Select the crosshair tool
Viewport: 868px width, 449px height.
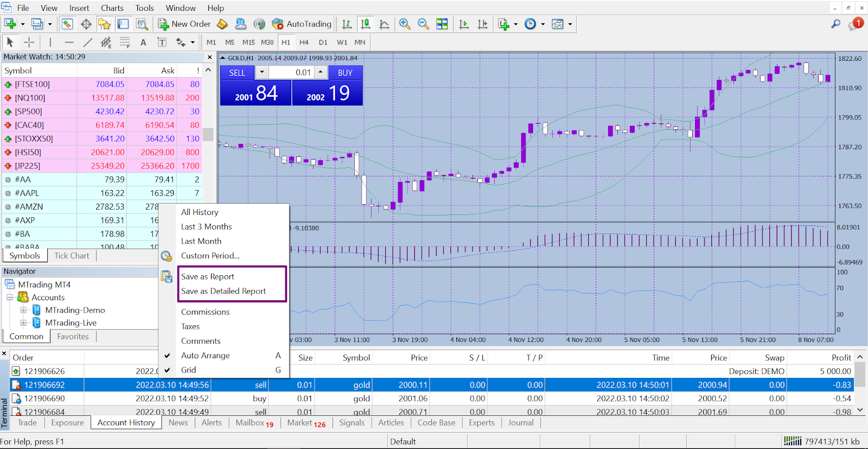(29, 42)
